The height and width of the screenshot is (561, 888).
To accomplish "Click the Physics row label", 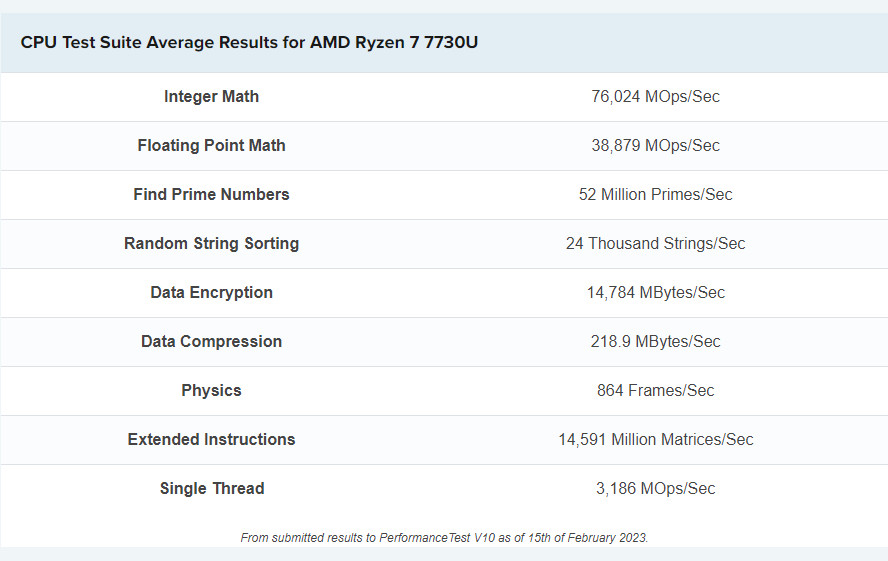I will point(211,391).
